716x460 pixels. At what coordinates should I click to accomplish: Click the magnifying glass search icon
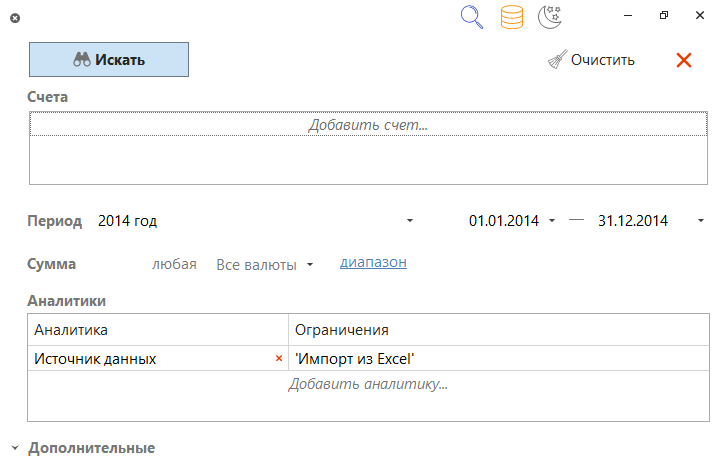click(472, 17)
